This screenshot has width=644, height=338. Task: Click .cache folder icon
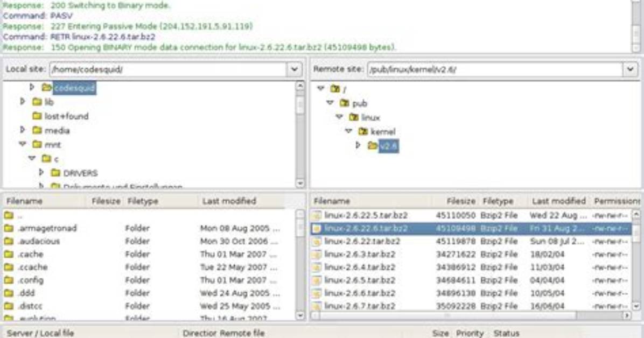pos(9,254)
